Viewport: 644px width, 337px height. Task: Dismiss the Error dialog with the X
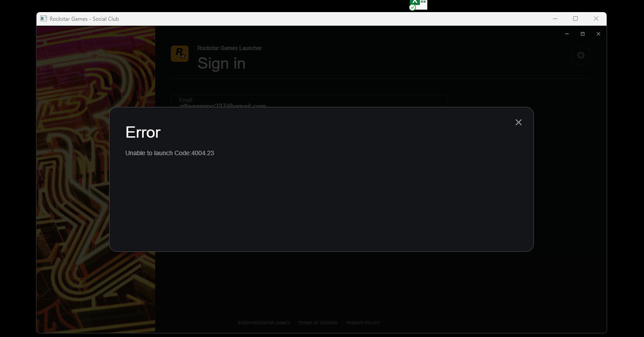518,122
